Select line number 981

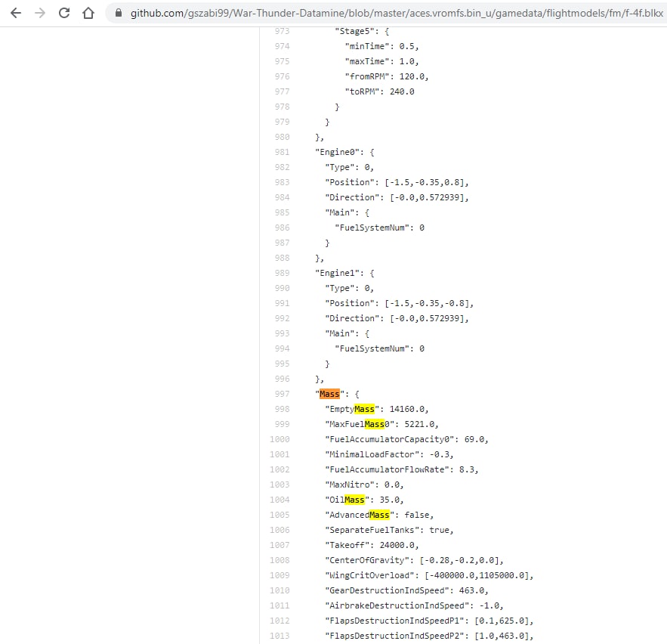point(282,152)
